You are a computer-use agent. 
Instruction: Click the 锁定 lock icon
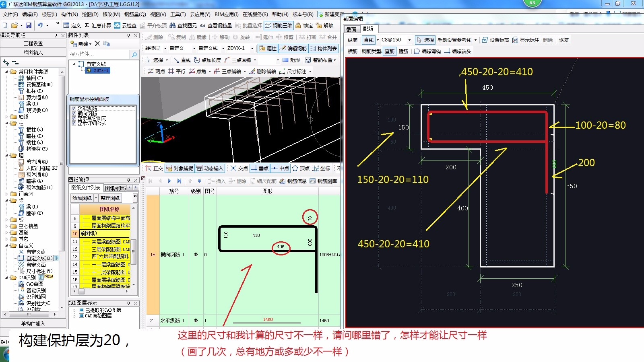[x=304, y=25]
